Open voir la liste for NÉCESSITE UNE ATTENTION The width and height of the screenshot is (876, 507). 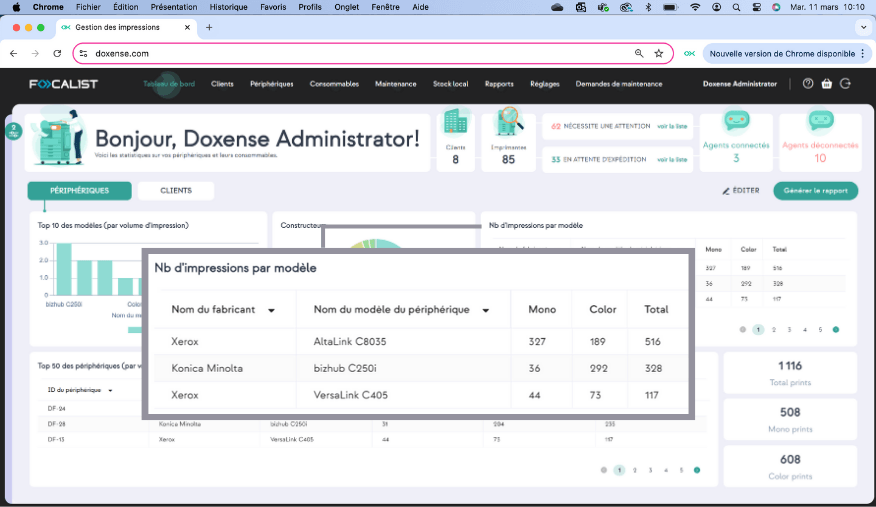click(672, 126)
